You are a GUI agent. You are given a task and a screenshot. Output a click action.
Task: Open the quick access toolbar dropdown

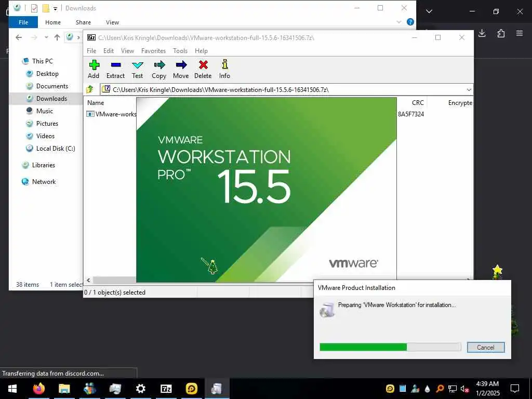[55, 8]
